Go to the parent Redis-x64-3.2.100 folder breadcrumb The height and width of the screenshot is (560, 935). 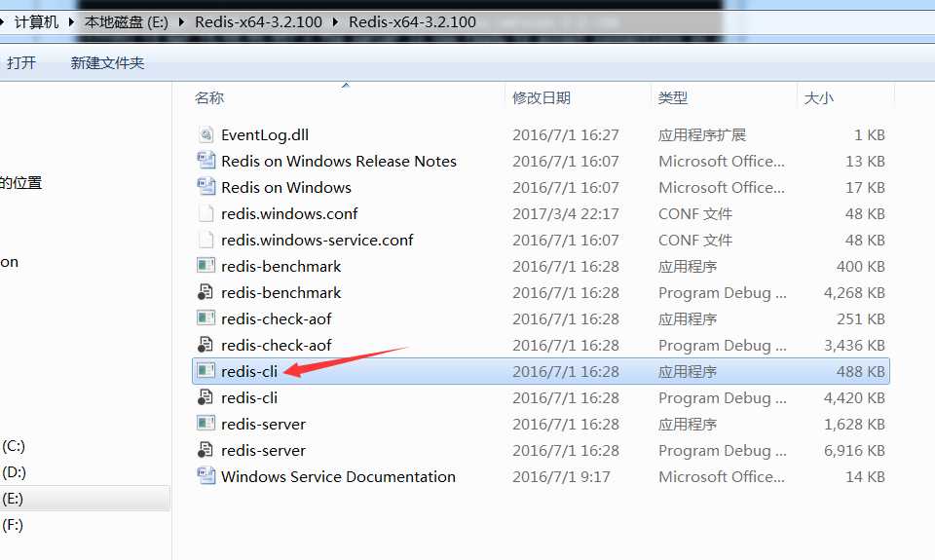click(258, 22)
